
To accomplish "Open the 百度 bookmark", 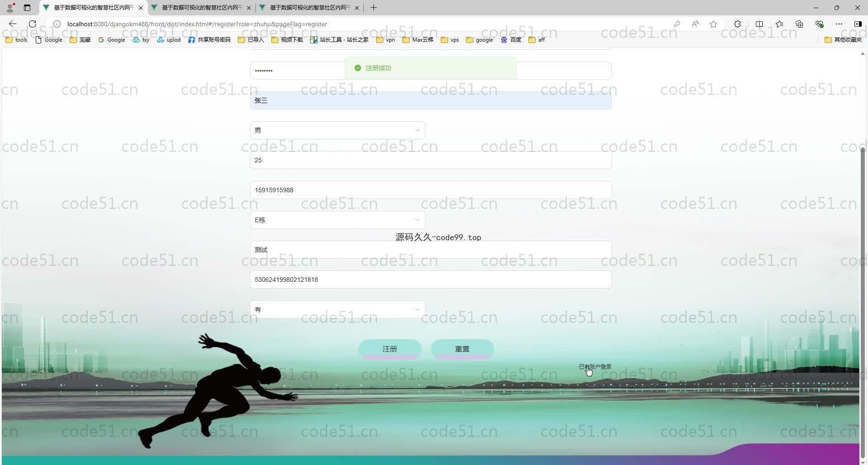I will click(511, 40).
